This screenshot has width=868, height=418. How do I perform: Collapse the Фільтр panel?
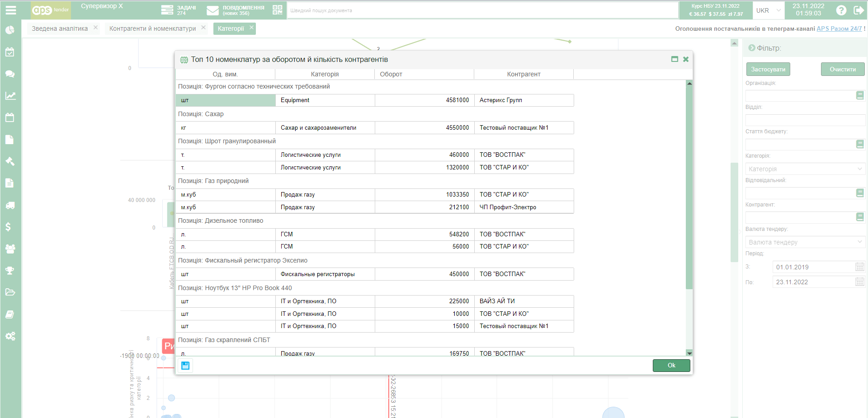(752, 48)
